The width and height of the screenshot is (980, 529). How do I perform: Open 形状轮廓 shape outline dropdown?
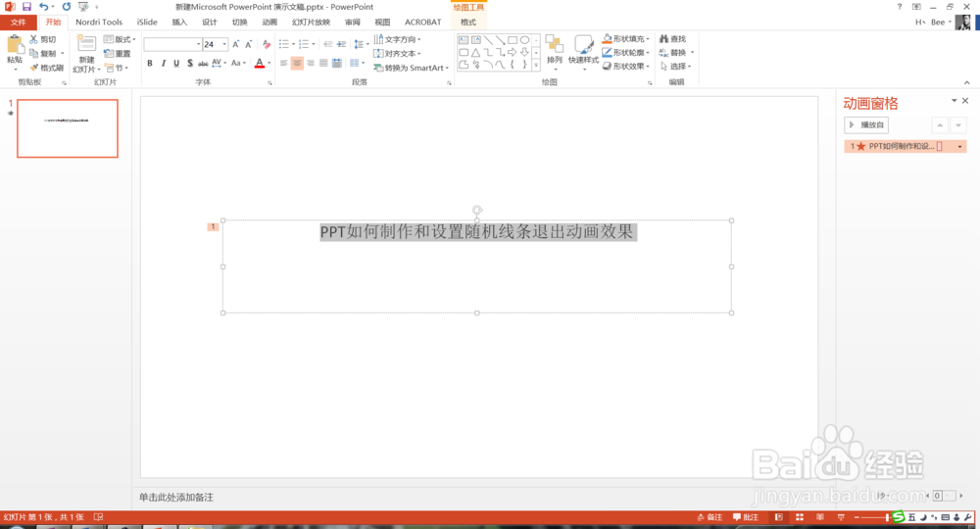click(625, 53)
